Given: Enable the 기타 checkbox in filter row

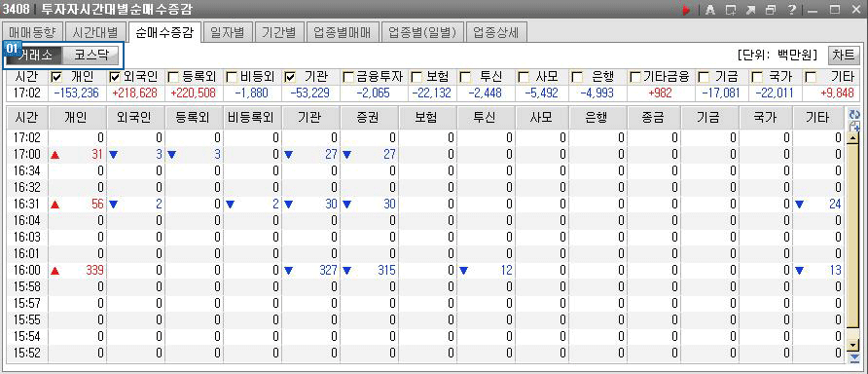Looking at the screenshot, I should tap(811, 77).
